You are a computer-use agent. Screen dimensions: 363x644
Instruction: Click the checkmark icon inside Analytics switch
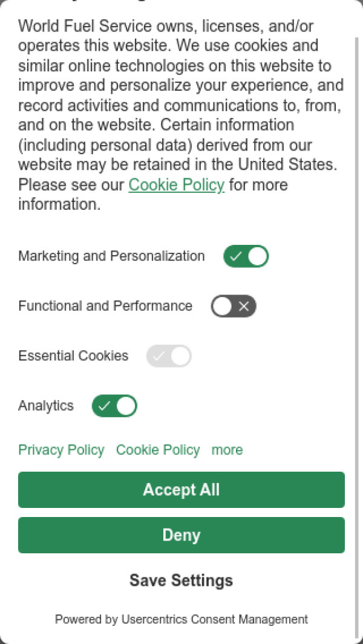coord(104,406)
